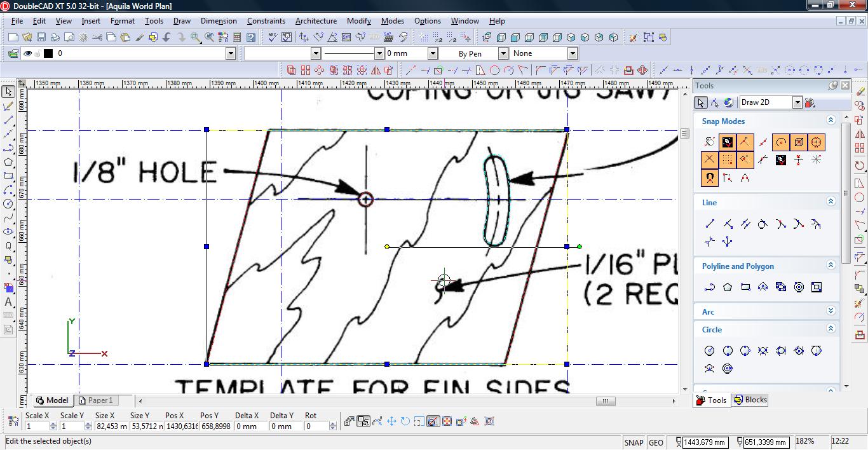
Task: Open the Architecture menu
Action: tap(316, 21)
